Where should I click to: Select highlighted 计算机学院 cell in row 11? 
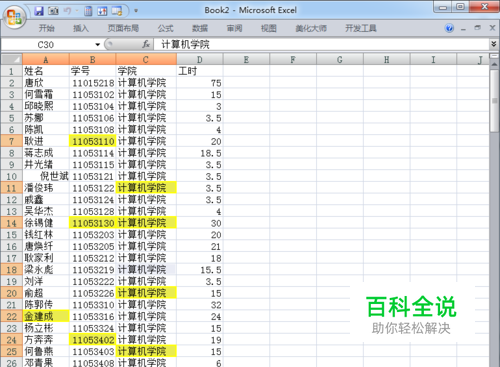146,188
